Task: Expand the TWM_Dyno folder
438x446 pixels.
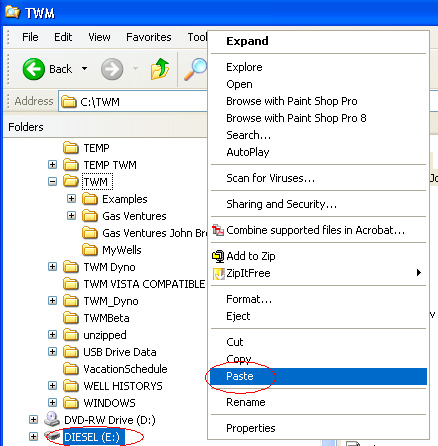Action: point(52,301)
